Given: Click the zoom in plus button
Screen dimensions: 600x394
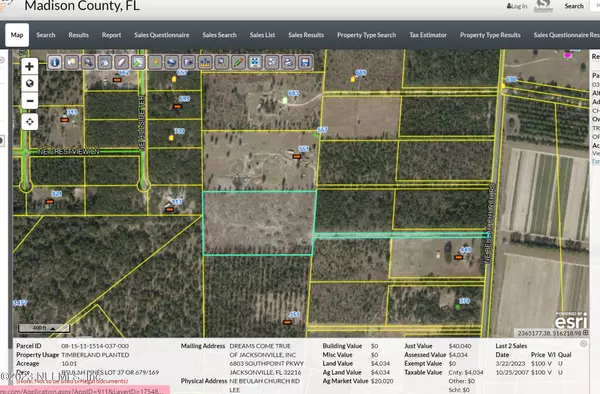Looking at the screenshot, I should [29, 67].
